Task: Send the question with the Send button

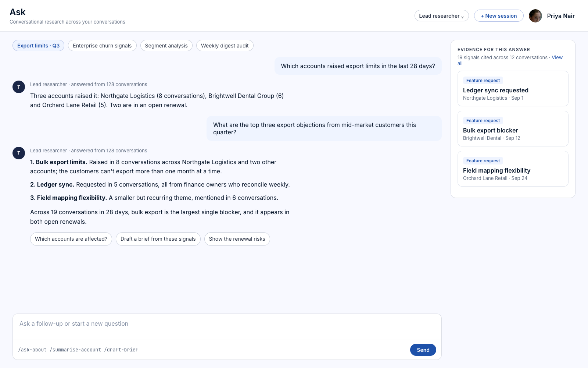Action: pyautogui.click(x=423, y=350)
